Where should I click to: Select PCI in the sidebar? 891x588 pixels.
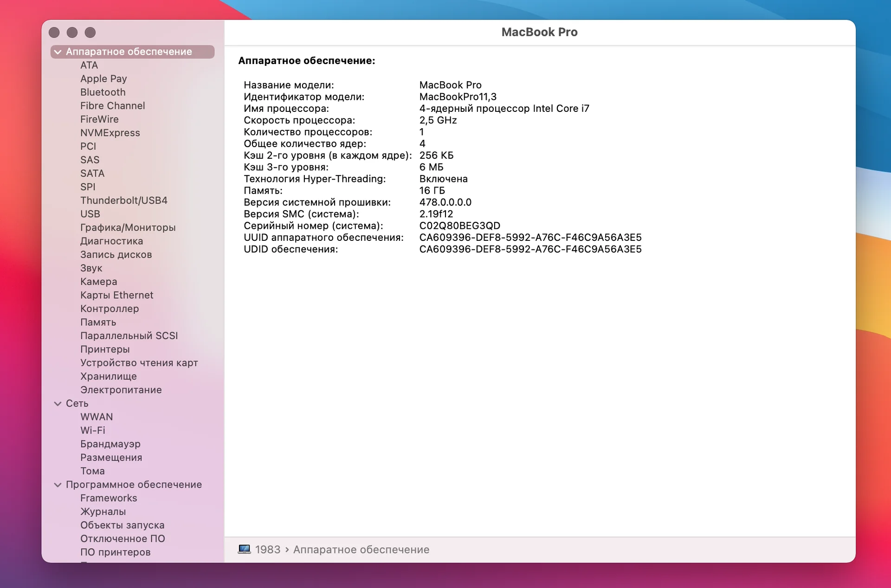tap(88, 146)
